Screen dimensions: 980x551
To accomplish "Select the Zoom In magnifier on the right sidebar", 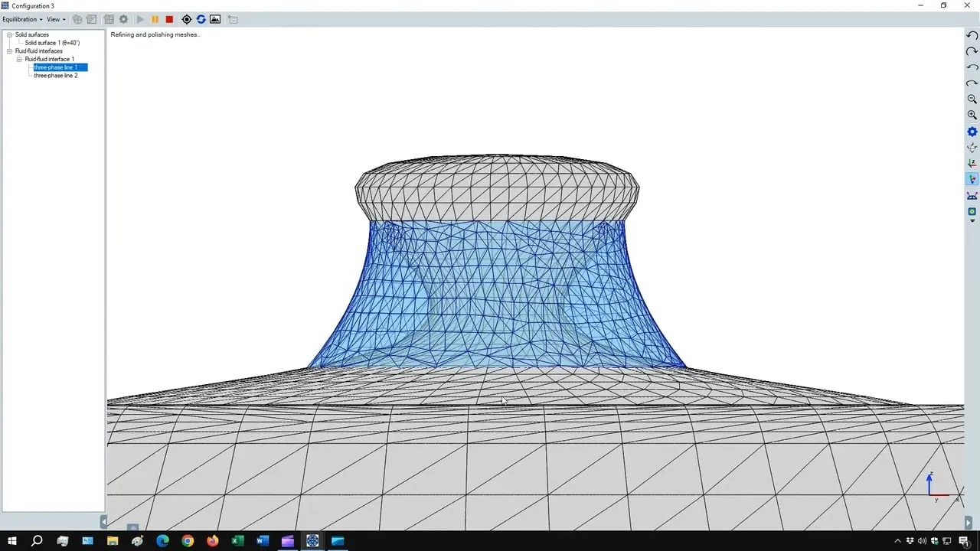I will coord(972,115).
